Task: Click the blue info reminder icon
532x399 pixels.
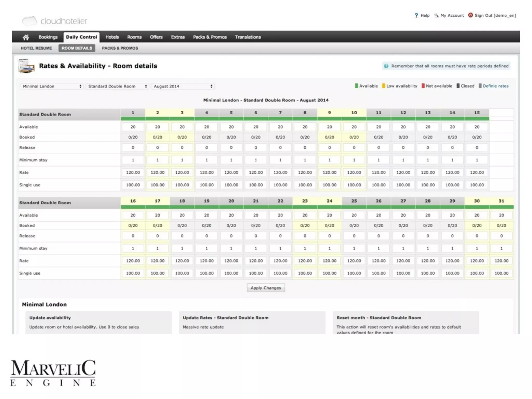Action: pos(386,66)
